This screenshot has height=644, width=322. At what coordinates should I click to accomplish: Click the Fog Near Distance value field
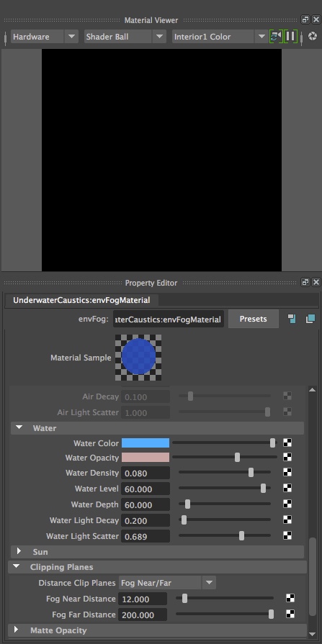[x=143, y=599]
